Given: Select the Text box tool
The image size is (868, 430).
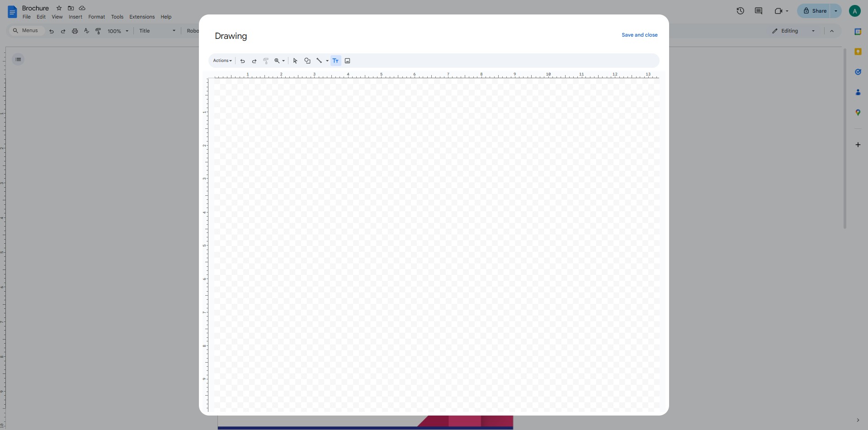Looking at the screenshot, I should [x=335, y=61].
